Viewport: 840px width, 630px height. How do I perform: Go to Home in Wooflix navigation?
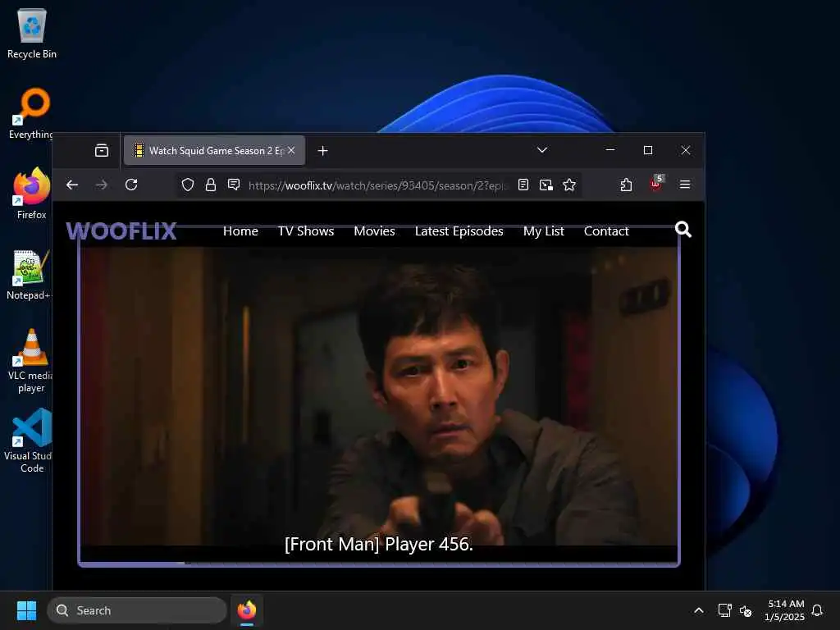tap(240, 231)
